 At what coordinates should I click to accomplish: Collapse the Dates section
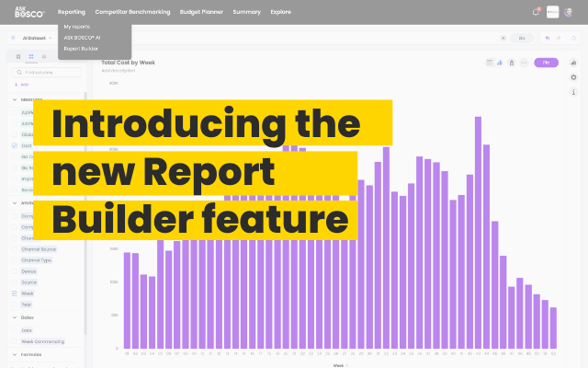point(15,317)
